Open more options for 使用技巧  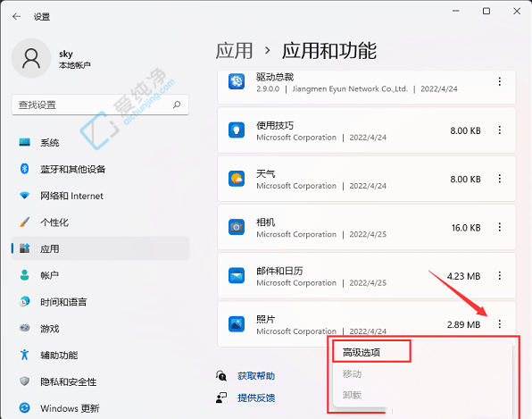pyautogui.click(x=500, y=130)
